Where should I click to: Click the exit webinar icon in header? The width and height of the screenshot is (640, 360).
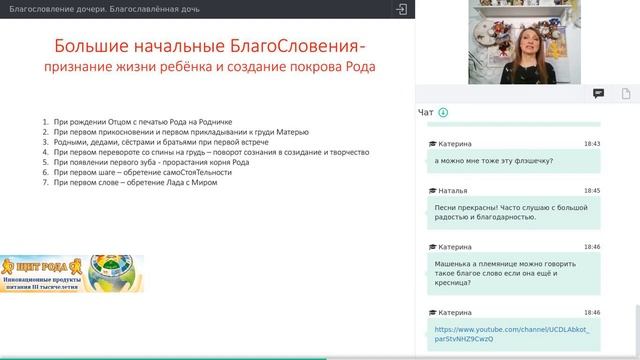coord(401,9)
